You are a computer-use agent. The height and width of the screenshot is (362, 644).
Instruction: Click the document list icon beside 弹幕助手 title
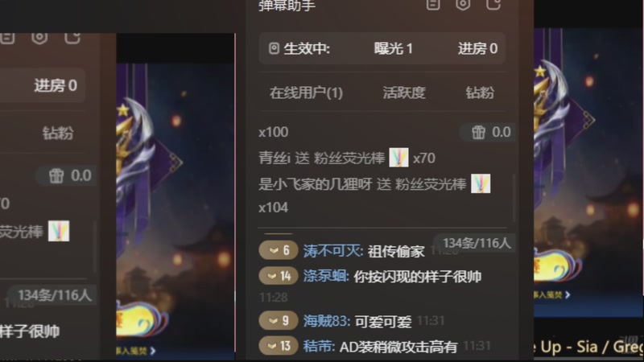pos(433,4)
